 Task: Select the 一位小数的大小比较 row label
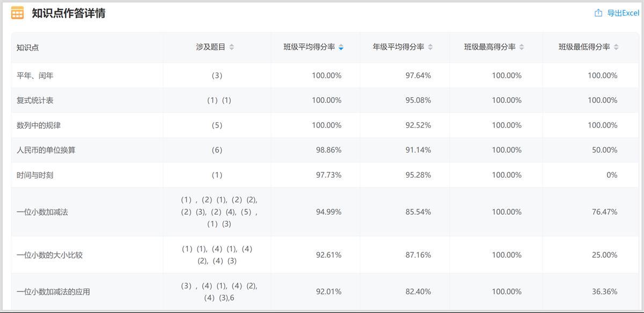49,255
